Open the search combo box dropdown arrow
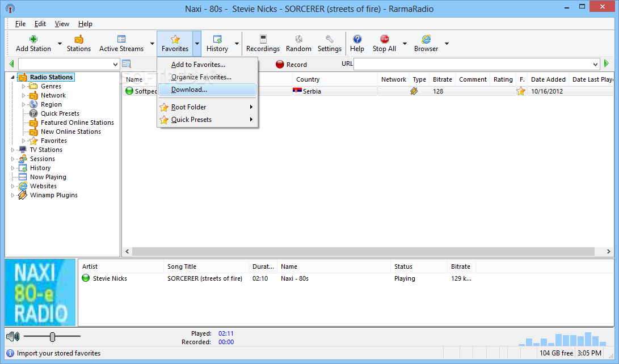Viewport: 619px width, 364px height. coord(115,64)
